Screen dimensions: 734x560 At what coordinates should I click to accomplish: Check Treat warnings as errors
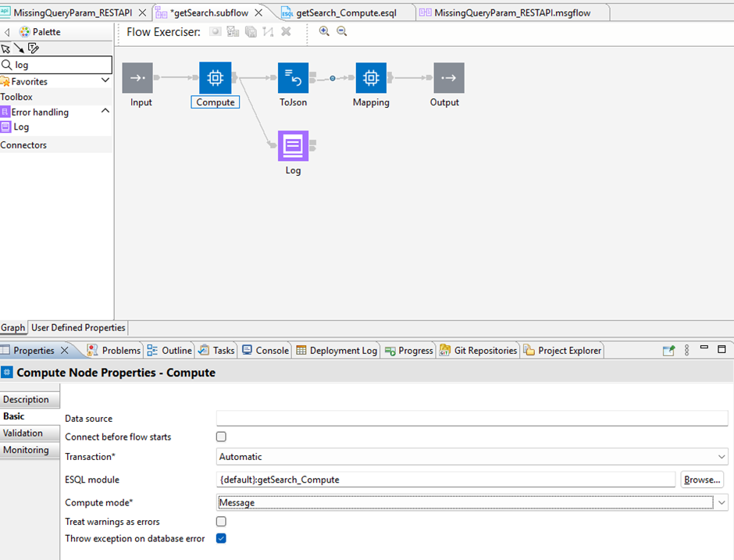[x=221, y=522]
